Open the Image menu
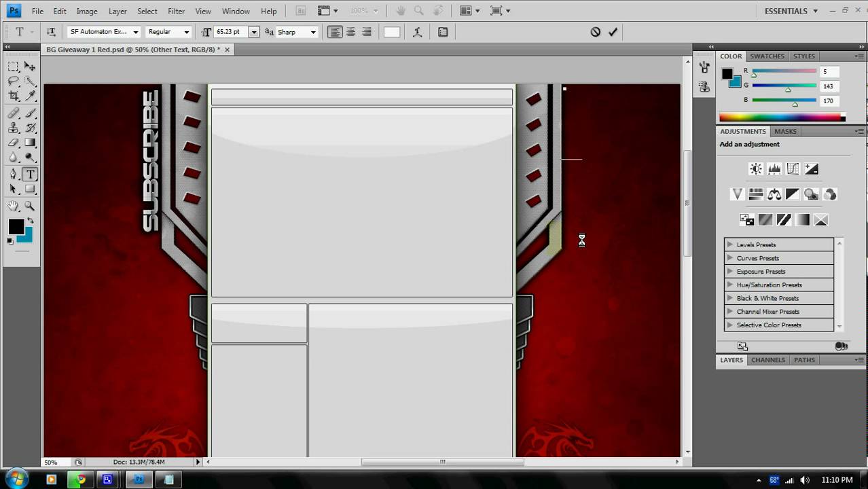The height and width of the screenshot is (489, 868). pos(87,11)
